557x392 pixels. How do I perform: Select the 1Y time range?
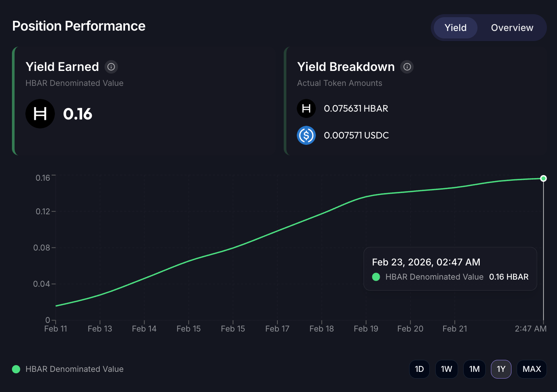pos(501,369)
